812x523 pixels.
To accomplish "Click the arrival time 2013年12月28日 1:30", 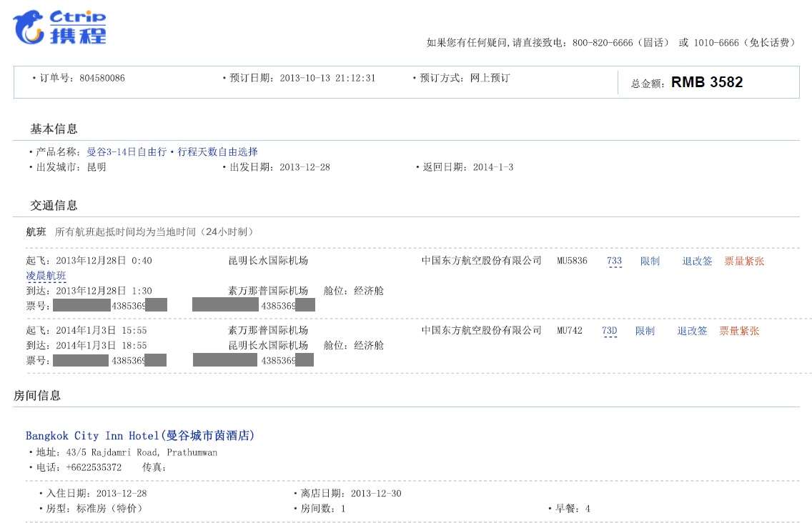I will click(x=104, y=291).
